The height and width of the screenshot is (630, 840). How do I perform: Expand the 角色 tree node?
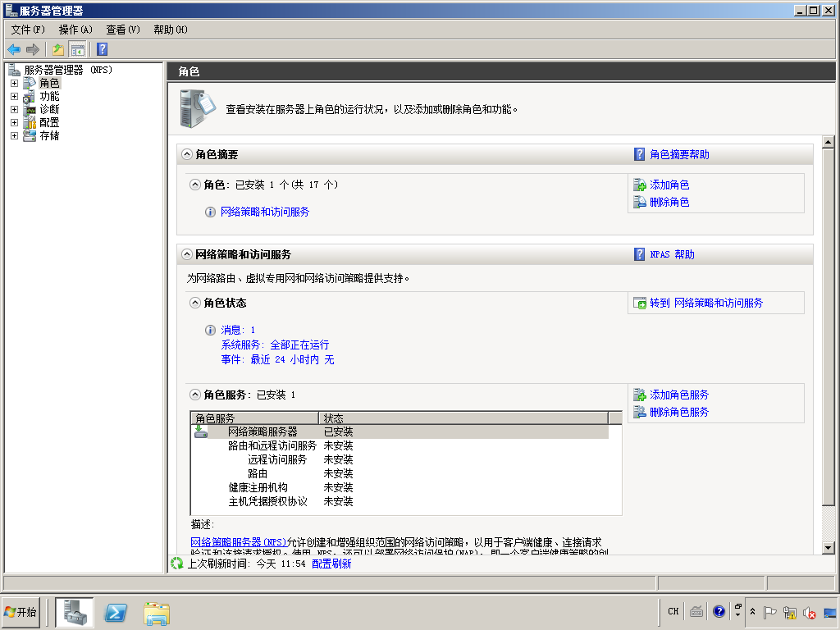point(15,84)
